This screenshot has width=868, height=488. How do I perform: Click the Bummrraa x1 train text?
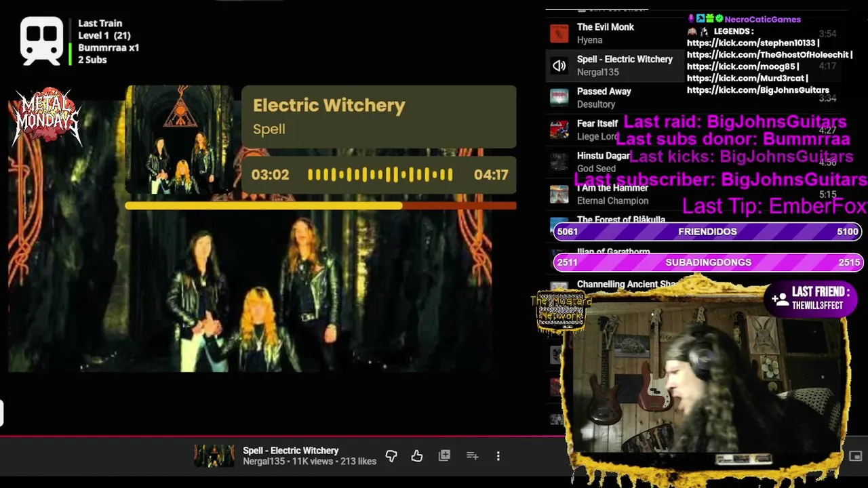pyautogui.click(x=108, y=47)
